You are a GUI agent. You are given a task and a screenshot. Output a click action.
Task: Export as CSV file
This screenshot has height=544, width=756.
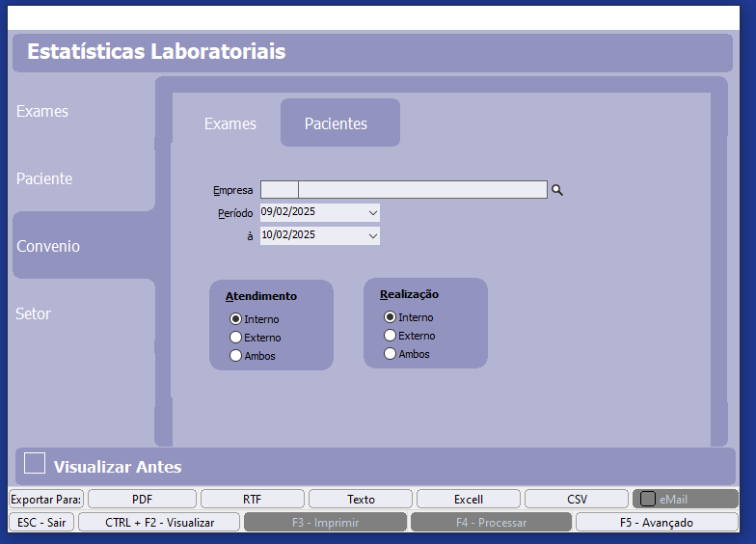point(577,499)
